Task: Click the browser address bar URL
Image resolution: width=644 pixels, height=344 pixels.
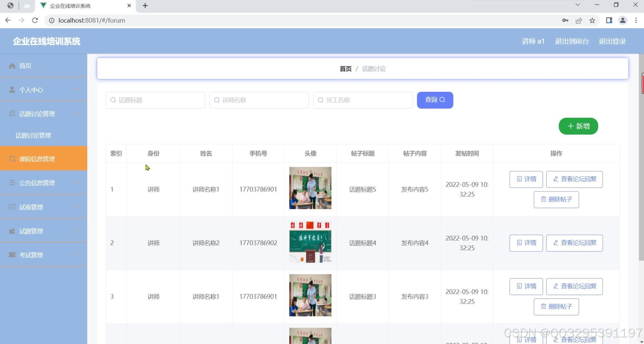Action: coord(92,20)
